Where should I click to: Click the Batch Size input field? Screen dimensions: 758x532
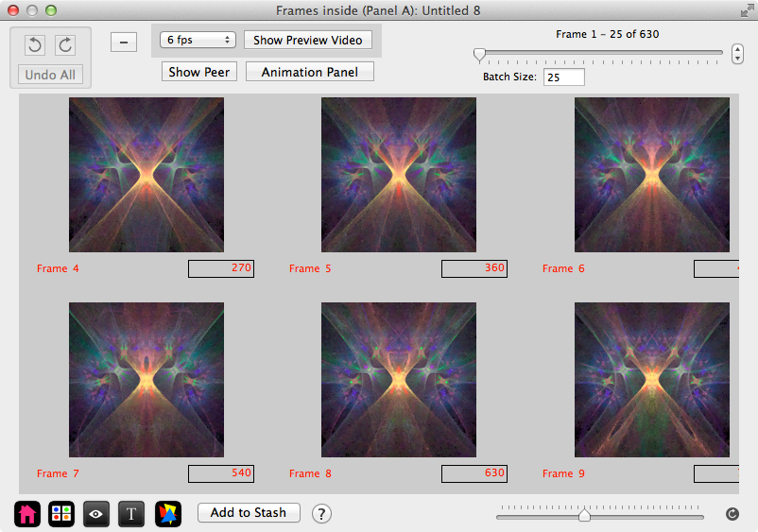point(564,77)
